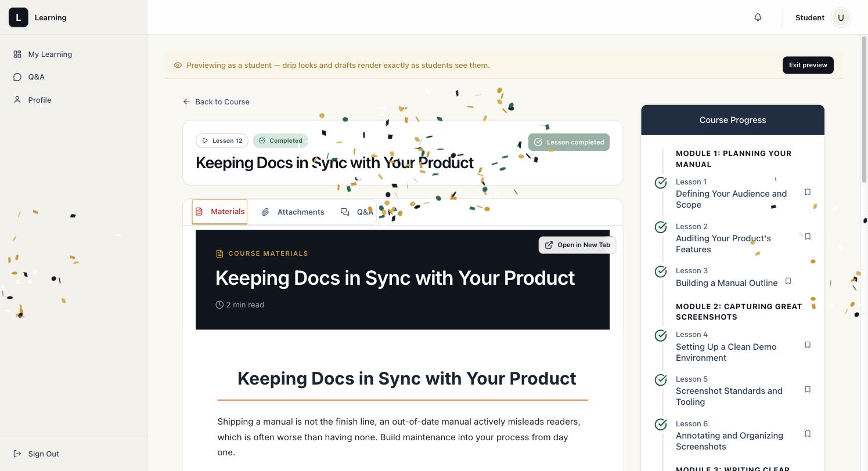Click the user avatar labeled U
The width and height of the screenshot is (868, 471).
[x=841, y=17]
